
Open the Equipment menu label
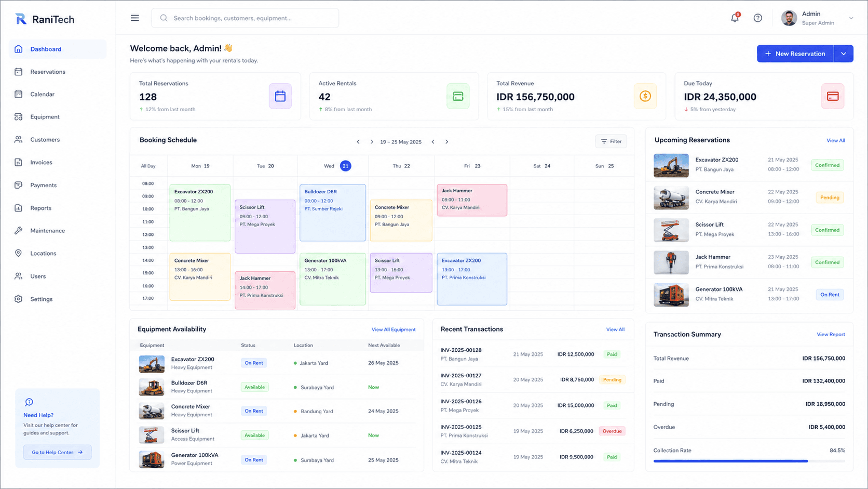click(x=45, y=117)
